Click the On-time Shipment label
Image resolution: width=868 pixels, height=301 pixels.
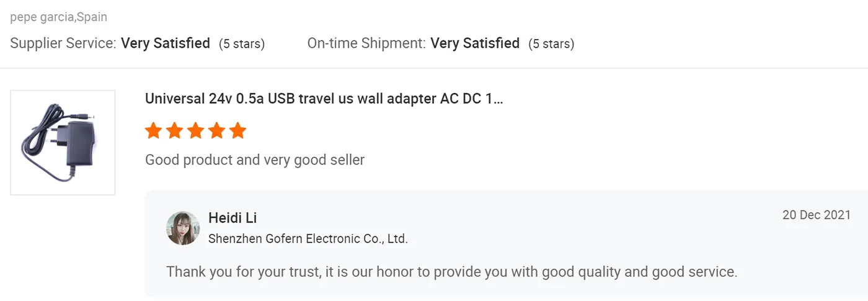click(x=366, y=43)
